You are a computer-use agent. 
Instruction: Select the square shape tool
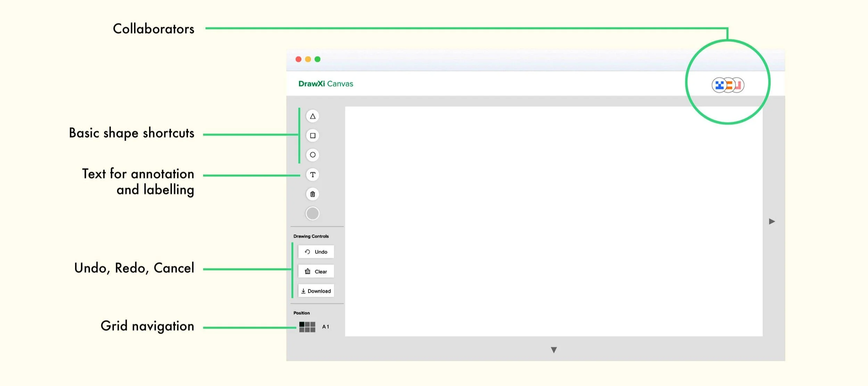[313, 136]
